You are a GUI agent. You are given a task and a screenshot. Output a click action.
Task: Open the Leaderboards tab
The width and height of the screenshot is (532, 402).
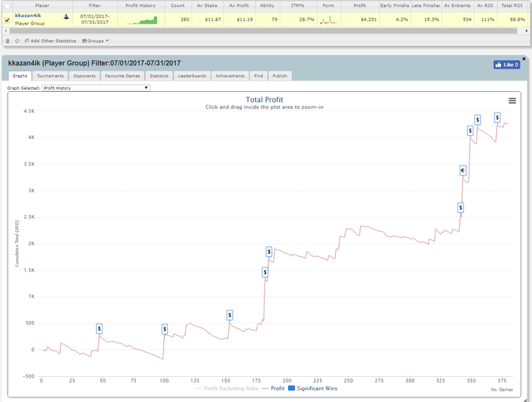(192, 76)
